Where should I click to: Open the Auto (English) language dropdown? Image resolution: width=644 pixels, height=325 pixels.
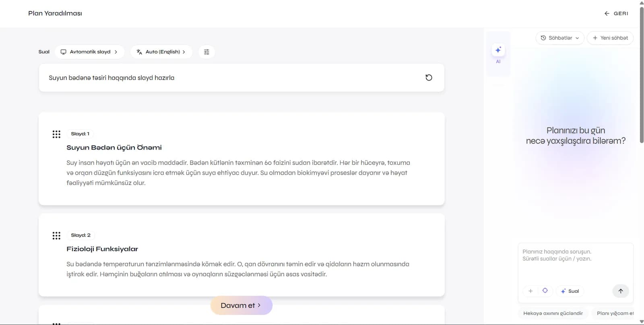[x=161, y=52]
